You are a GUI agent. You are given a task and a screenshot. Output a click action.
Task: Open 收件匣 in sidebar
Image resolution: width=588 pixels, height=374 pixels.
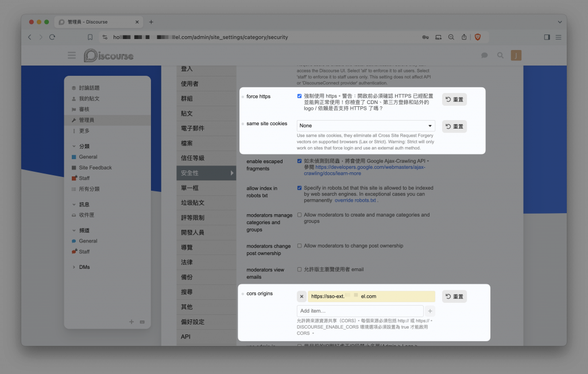86,215
